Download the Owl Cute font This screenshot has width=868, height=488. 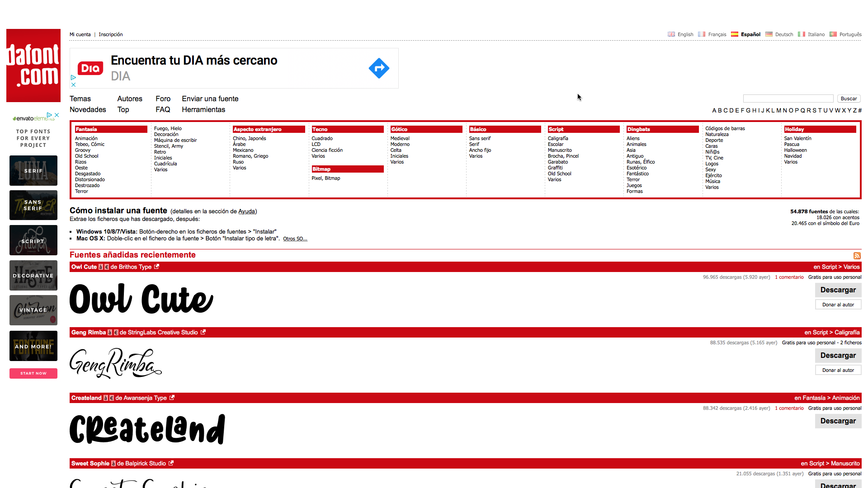click(838, 290)
